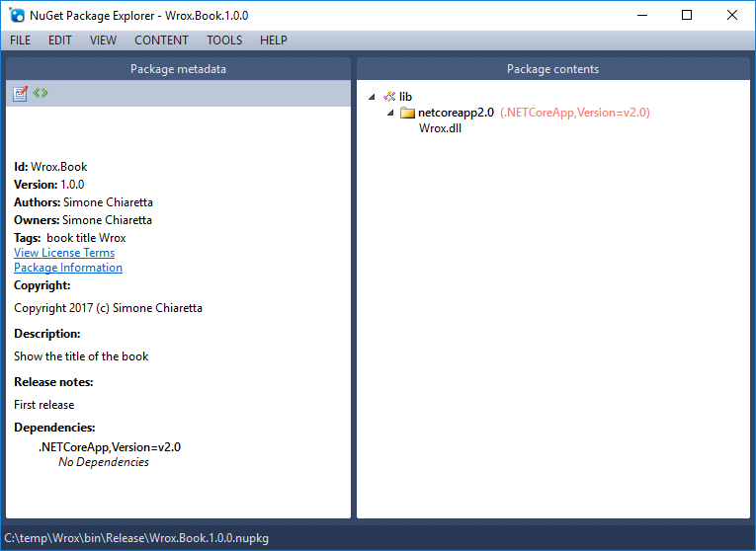Click the Authors: Simone Chiaretta line
Screen dimensions: 756x551
coord(83,202)
